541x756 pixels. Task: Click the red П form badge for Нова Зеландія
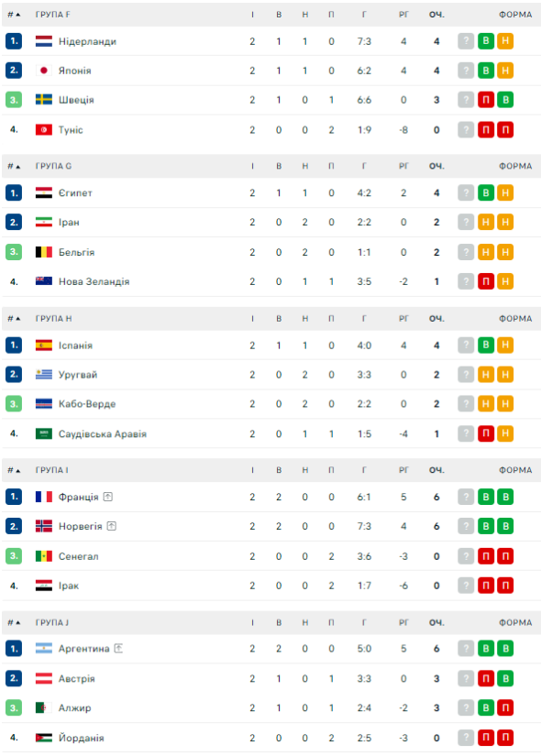click(x=485, y=281)
